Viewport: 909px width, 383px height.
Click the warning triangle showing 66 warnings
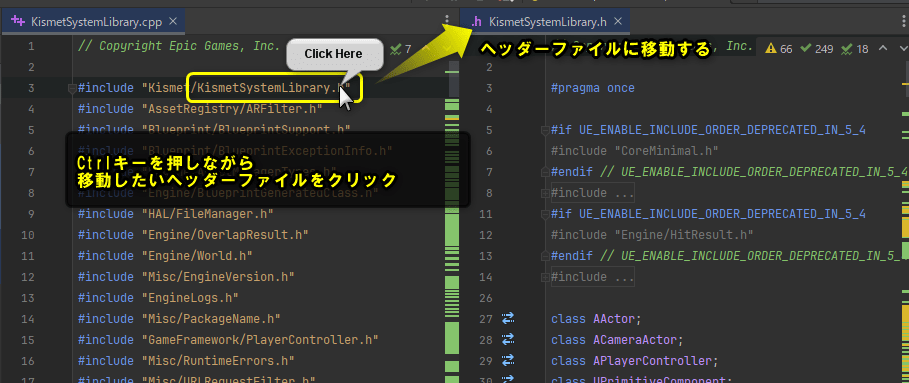(x=770, y=49)
